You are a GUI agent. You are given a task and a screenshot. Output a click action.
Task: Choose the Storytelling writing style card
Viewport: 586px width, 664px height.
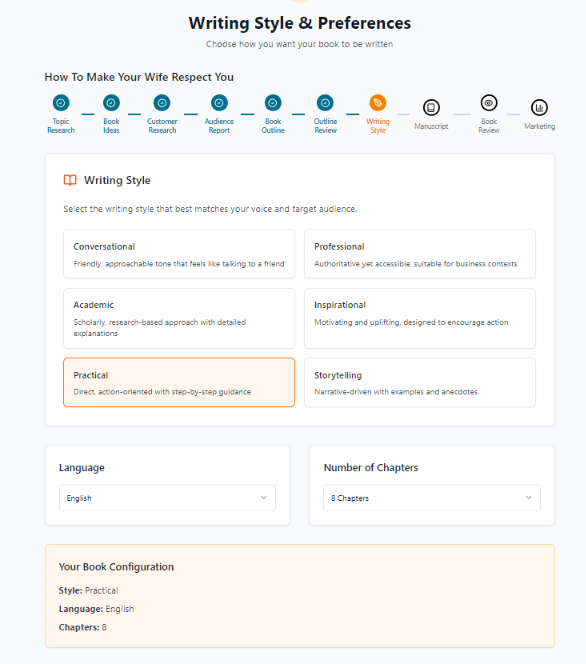pos(420,382)
